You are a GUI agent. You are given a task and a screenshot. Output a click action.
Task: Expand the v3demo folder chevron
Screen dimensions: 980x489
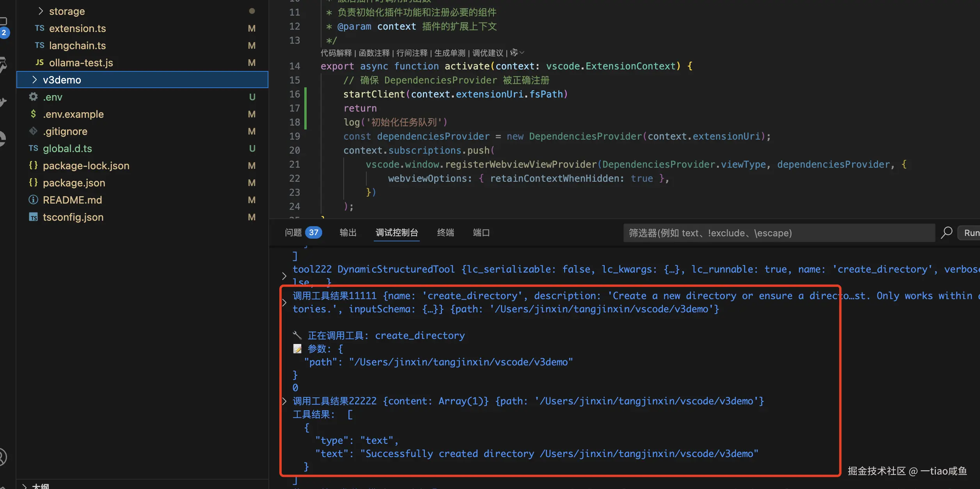click(35, 80)
